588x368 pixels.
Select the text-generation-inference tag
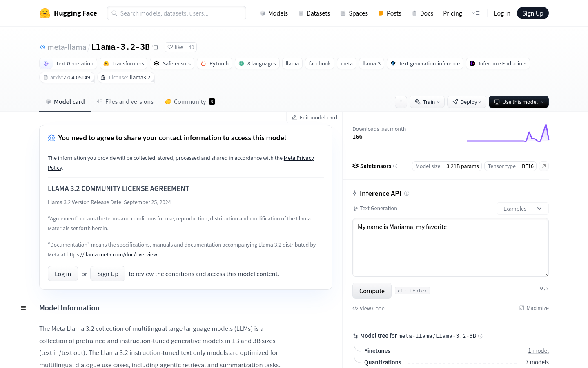click(x=425, y=63)
